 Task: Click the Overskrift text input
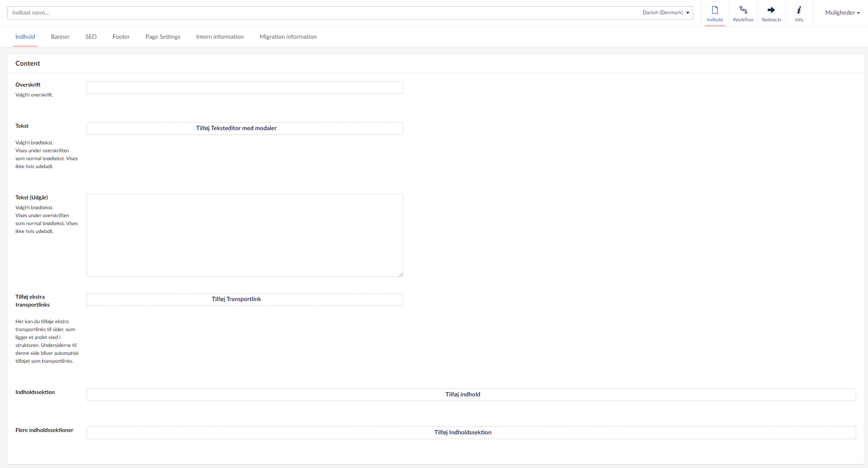click(x=244, y=87)
